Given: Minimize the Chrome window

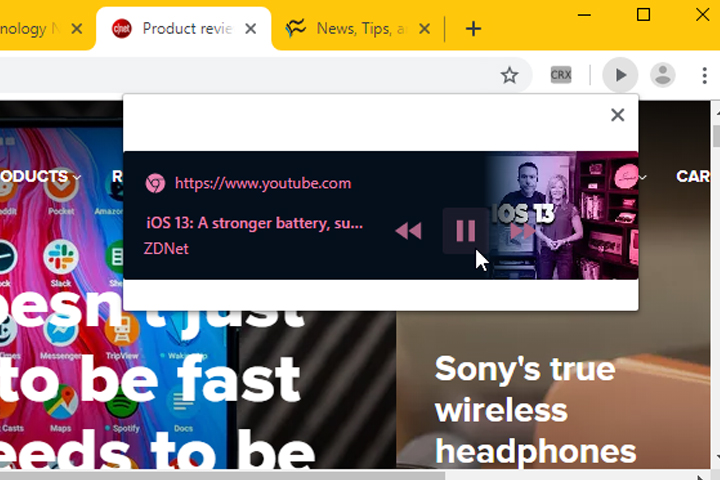Looking at the screenshot, I should pyautogui.click(x=584, y=15).
